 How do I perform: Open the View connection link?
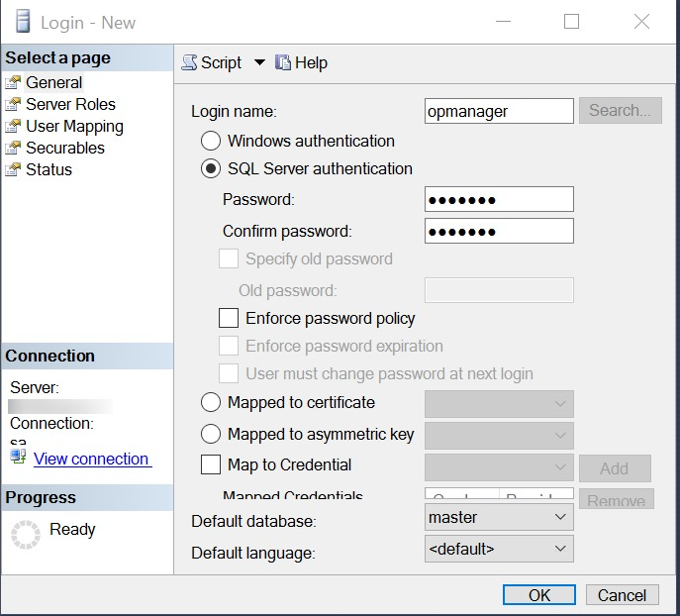tap(91, 459)
